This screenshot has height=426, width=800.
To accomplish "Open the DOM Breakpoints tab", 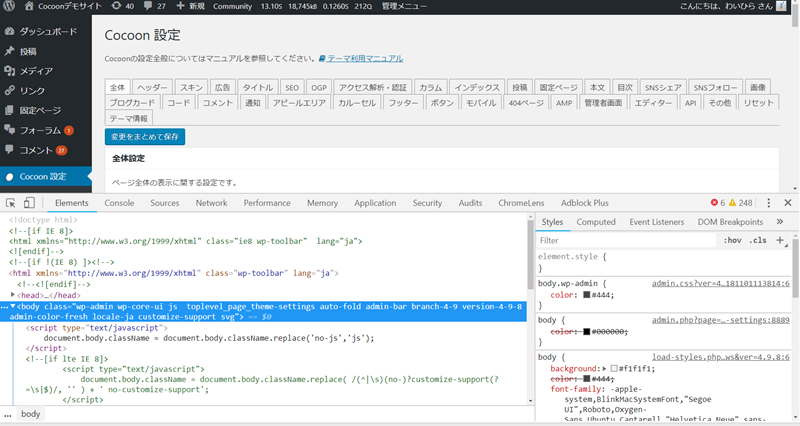I will 730,222.
